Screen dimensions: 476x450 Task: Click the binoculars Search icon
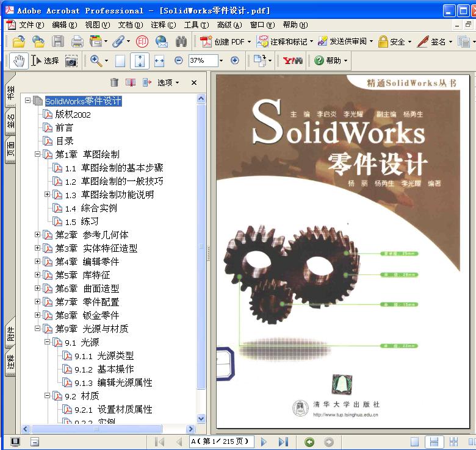(x=181, y=41)
